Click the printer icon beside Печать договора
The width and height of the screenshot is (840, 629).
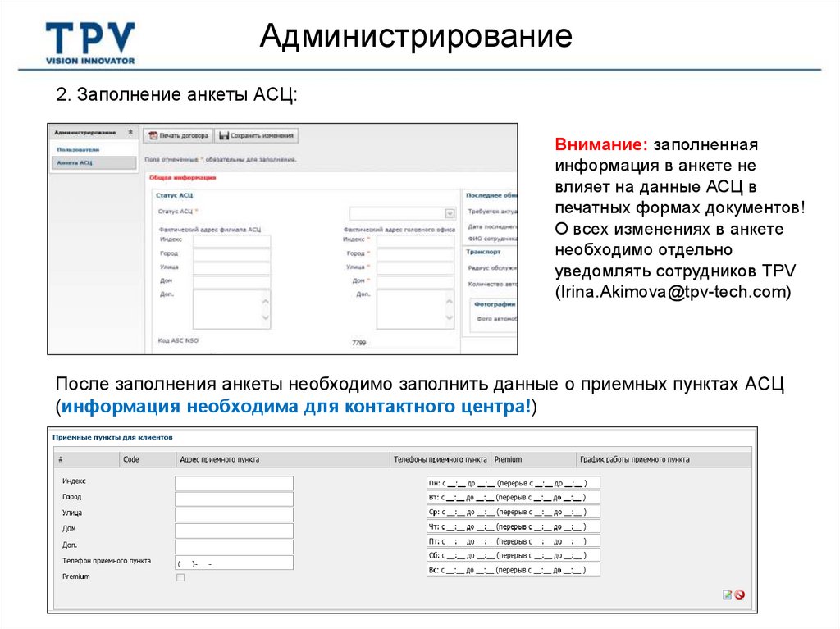pos(152,136)
